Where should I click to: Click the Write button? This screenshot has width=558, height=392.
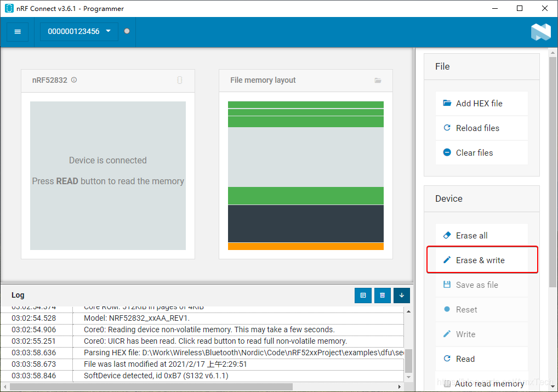(x=481, y=334)
